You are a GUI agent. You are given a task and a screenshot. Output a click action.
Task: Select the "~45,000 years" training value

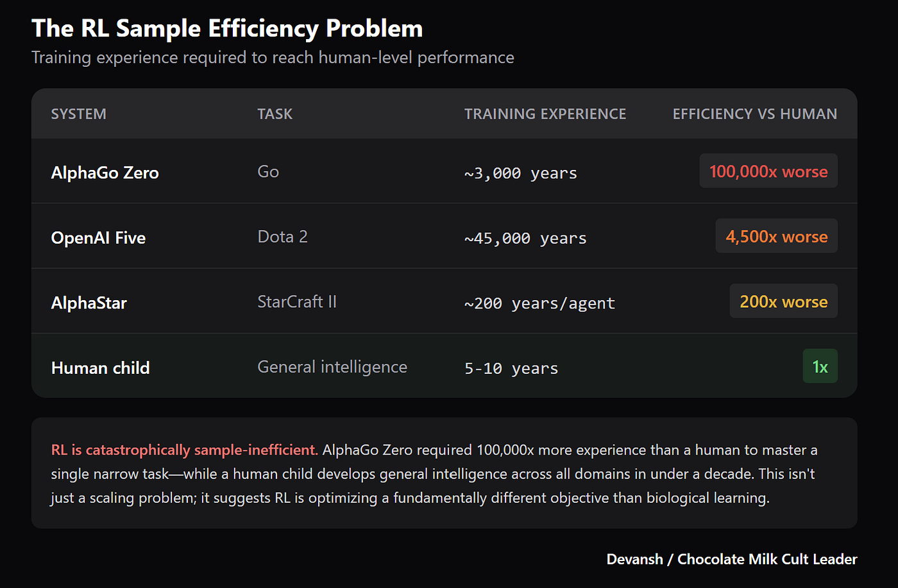(x=525, y=239)
